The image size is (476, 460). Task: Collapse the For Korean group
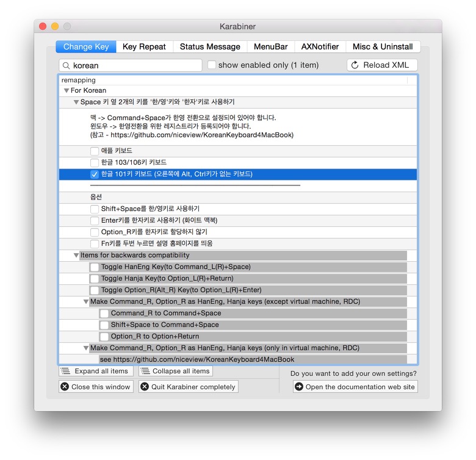[x=66, y=90]
